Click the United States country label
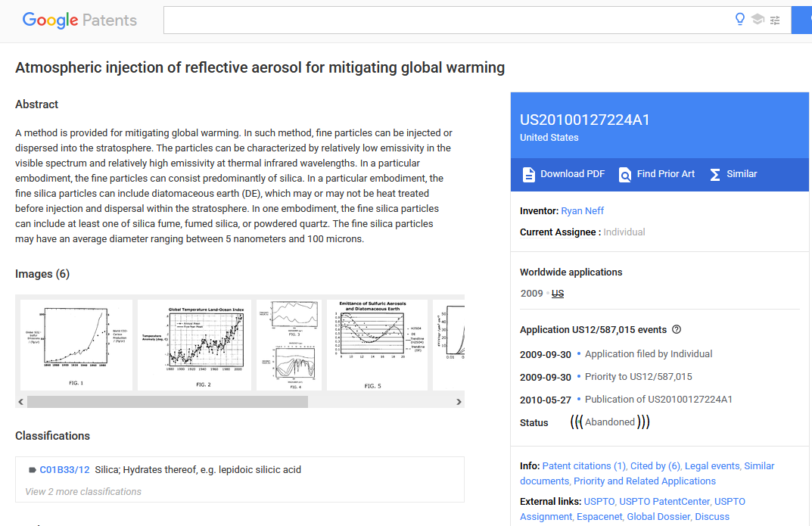812x526 pixels. (x=549, y=138)
